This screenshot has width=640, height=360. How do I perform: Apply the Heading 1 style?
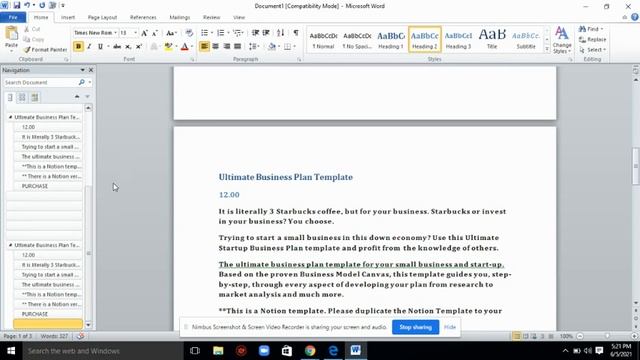pyautogui.click(x=391, y=40)
